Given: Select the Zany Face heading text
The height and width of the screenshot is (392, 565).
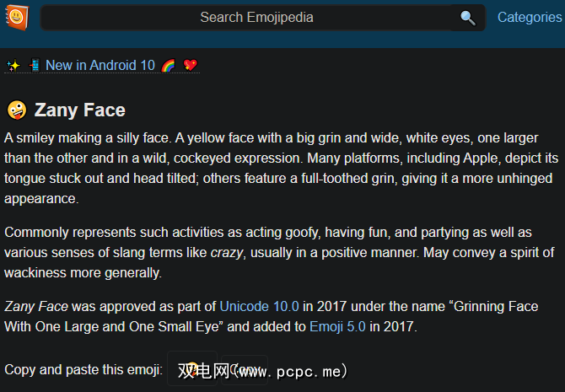Looking at the screenshot, I should [79, 110].
